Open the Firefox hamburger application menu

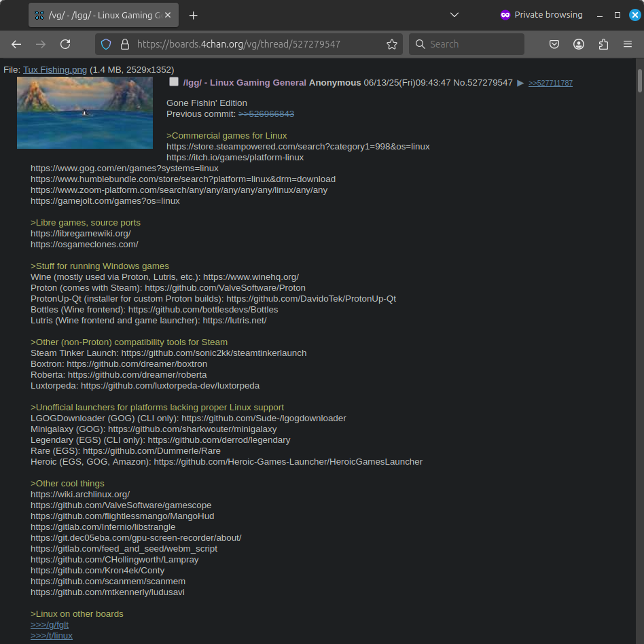pyautogui.click(x=628, y=44)
